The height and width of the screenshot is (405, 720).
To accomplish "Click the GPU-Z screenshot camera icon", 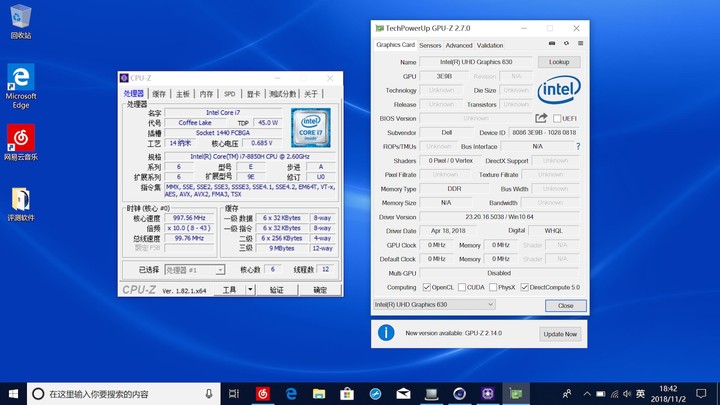I will pyautogui.click(x=553, y=44).
